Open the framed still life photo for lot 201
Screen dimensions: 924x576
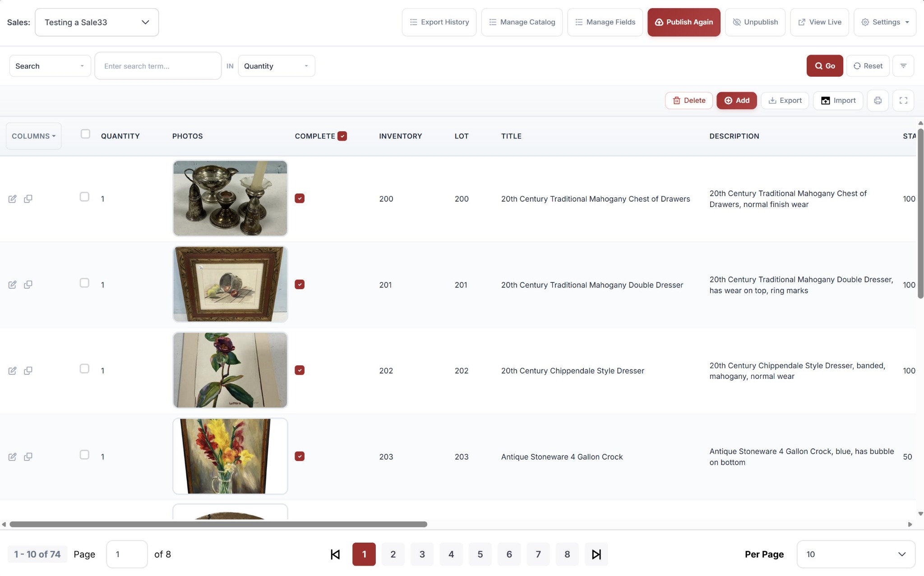(230, 284)
